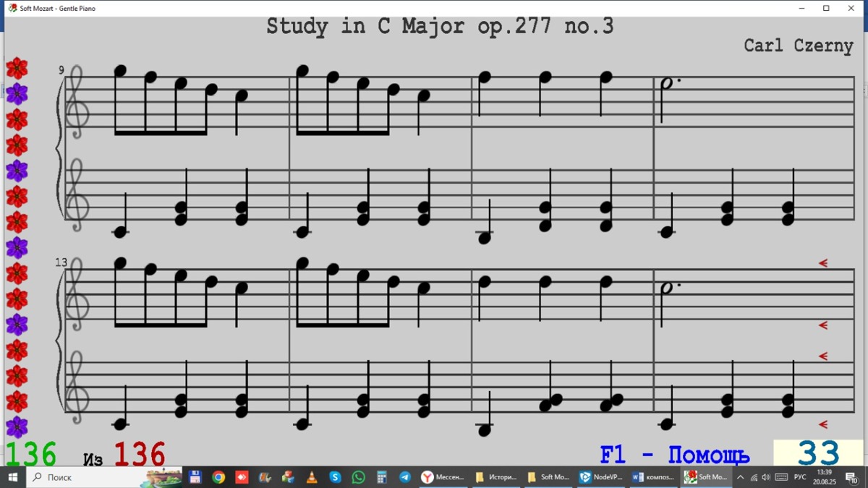868x488 pixels.
Task: Click the composer name Carl Czerny
Action: pos(799,45)
